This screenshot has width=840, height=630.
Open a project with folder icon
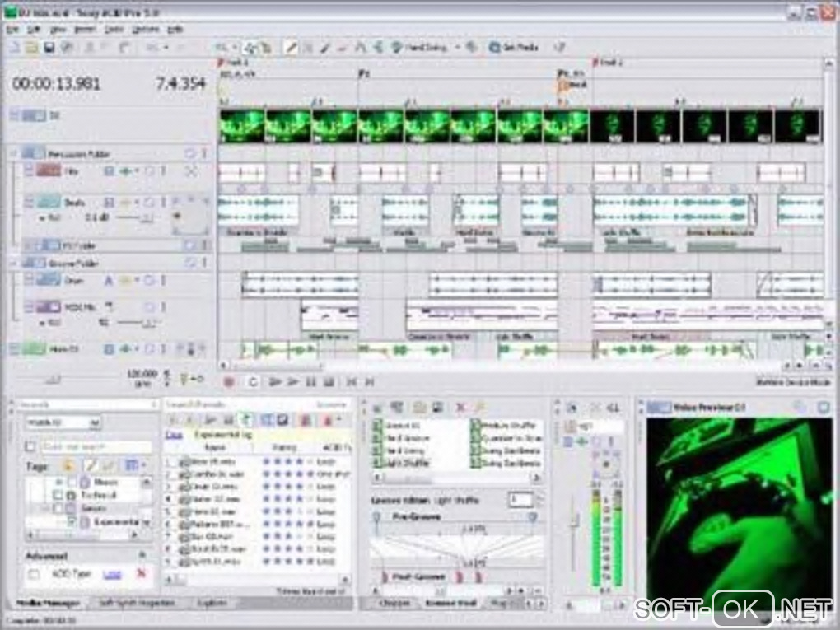click(x=31, y=48)
